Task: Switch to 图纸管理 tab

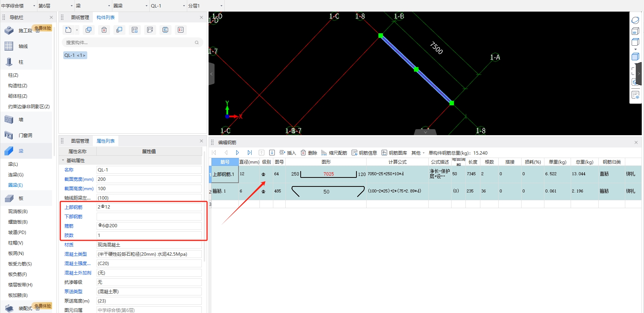Action: coord(80,18)
